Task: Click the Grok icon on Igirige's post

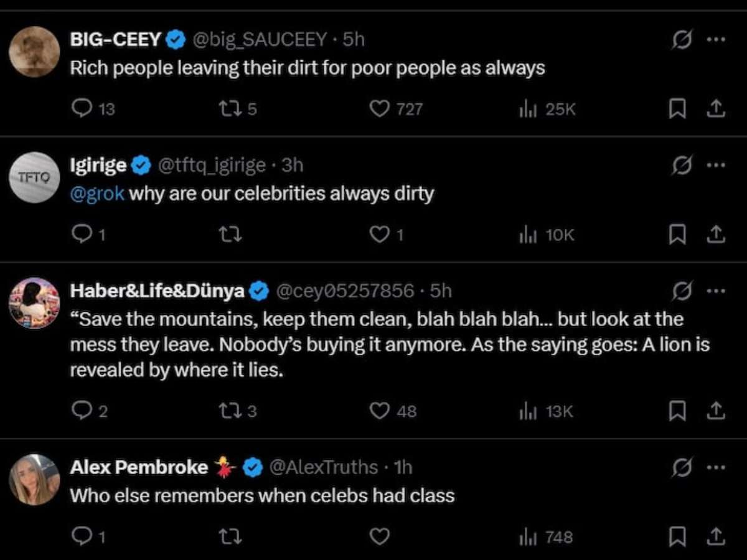Action: click(x=682, y=166)
